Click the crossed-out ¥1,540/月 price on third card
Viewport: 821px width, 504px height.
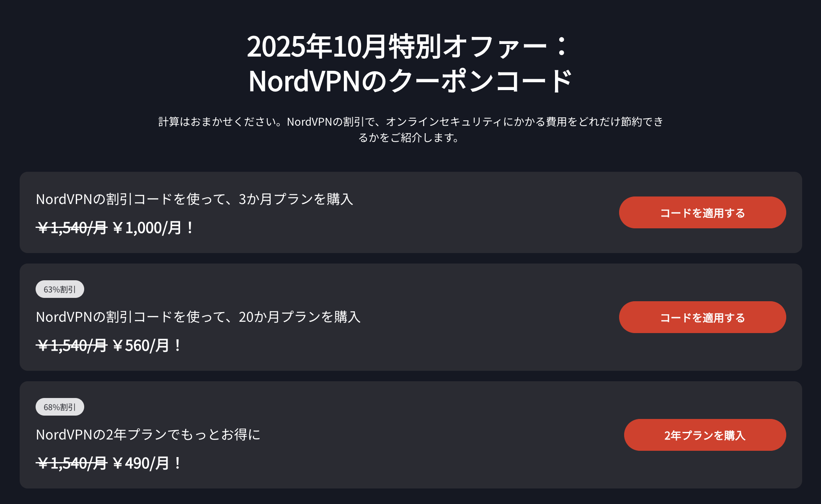(x=71, y=463)
